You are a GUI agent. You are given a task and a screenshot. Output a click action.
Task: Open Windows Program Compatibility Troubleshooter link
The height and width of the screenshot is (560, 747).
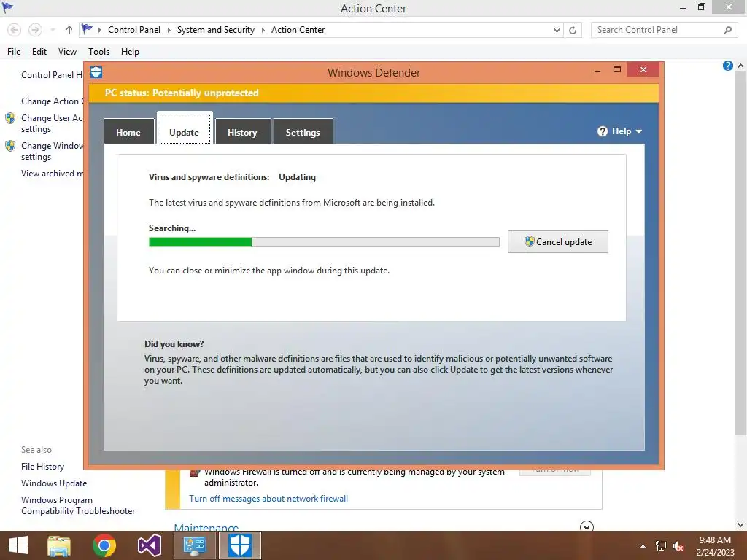pos(78,505)
